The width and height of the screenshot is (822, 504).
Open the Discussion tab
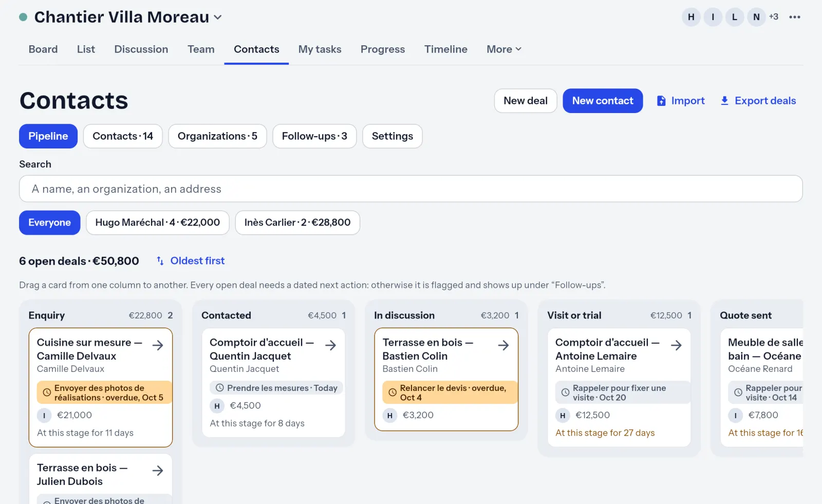click(x=141, y=49)
